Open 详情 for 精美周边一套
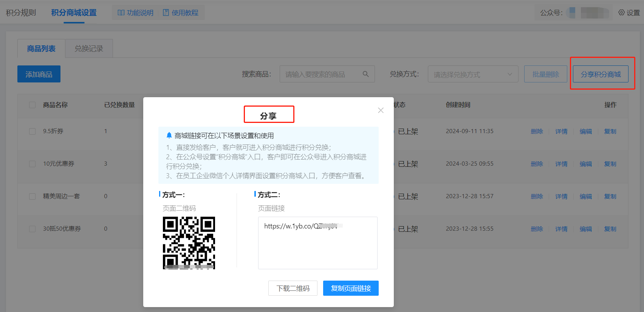 tap(561, 196)
